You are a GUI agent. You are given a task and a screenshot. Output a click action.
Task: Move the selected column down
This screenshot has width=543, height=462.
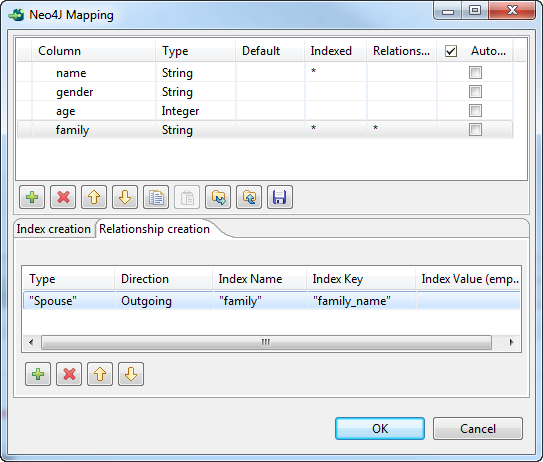point(125,197)
